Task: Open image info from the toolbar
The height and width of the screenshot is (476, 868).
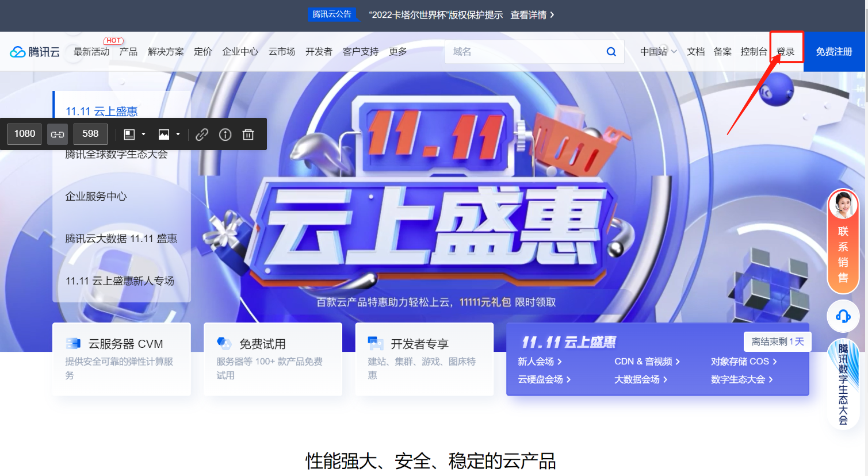Action: point(225,135)
